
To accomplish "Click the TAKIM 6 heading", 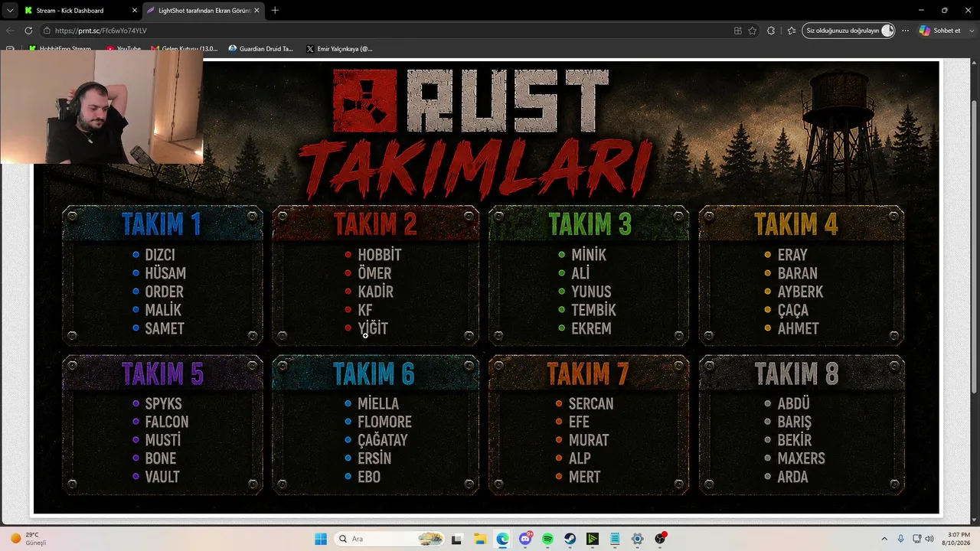I will [374, 373].
